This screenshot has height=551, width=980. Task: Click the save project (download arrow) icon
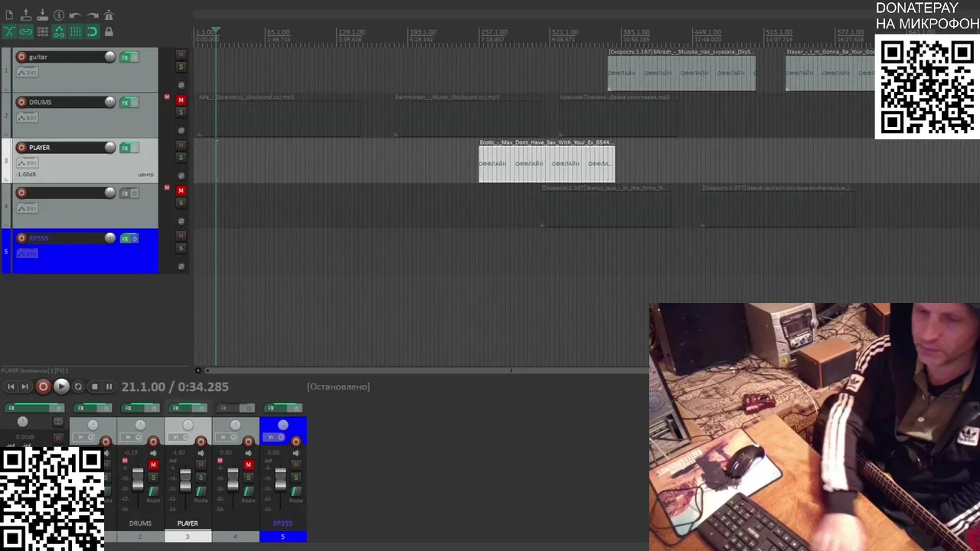(42, 15)
